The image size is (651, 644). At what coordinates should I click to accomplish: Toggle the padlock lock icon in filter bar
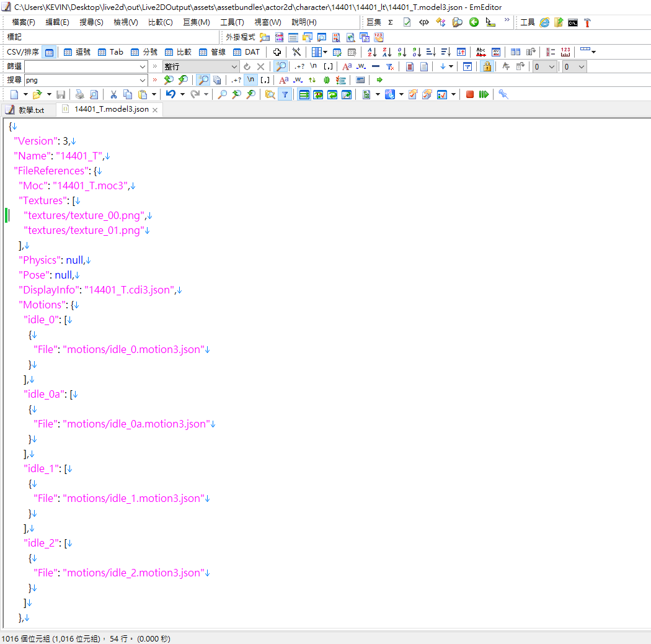point(487,66)
